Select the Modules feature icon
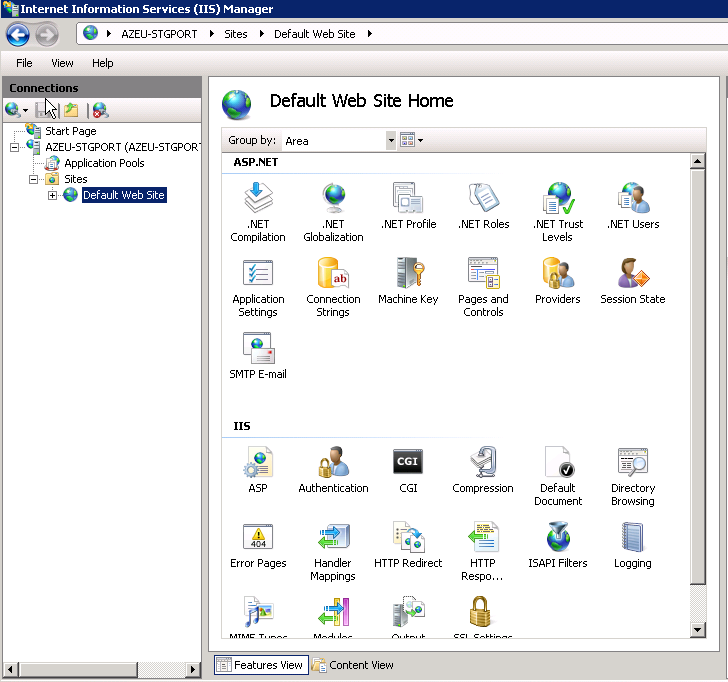 [333, 611]
